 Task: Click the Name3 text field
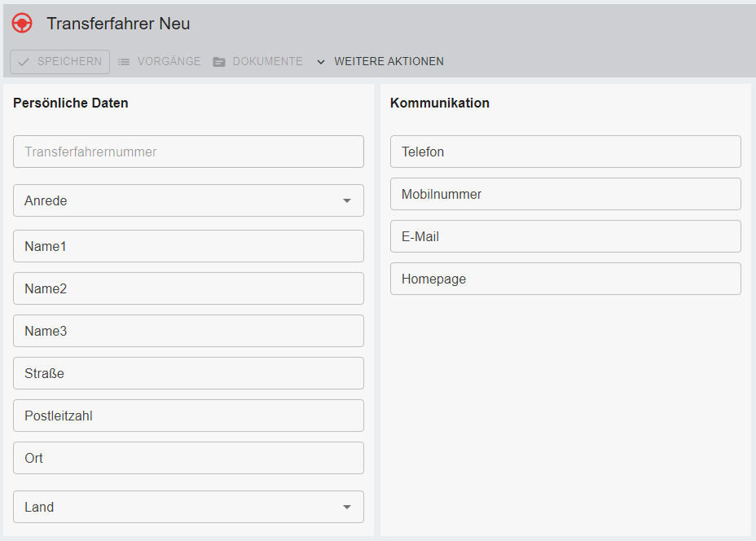coord(188,331)
